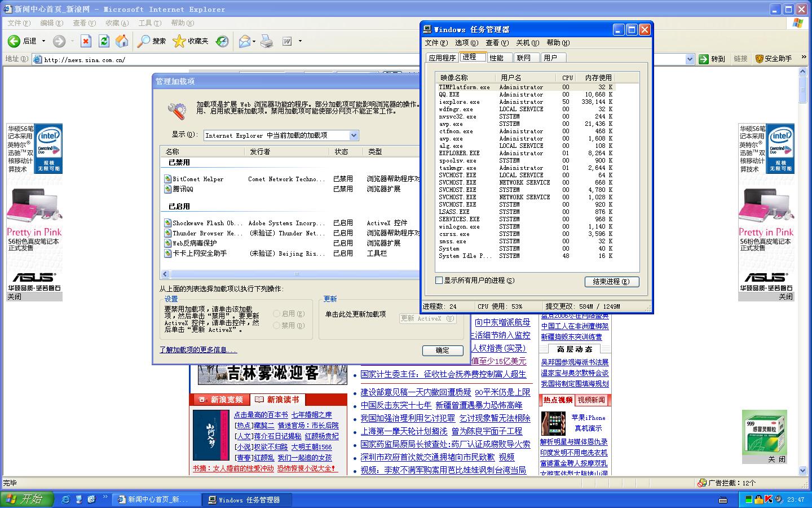Image resolution: width=812 pixels, height=508 pixels.
Task: Switch to Windows 任务管理器 taskbar button
Action: [248, 500]
